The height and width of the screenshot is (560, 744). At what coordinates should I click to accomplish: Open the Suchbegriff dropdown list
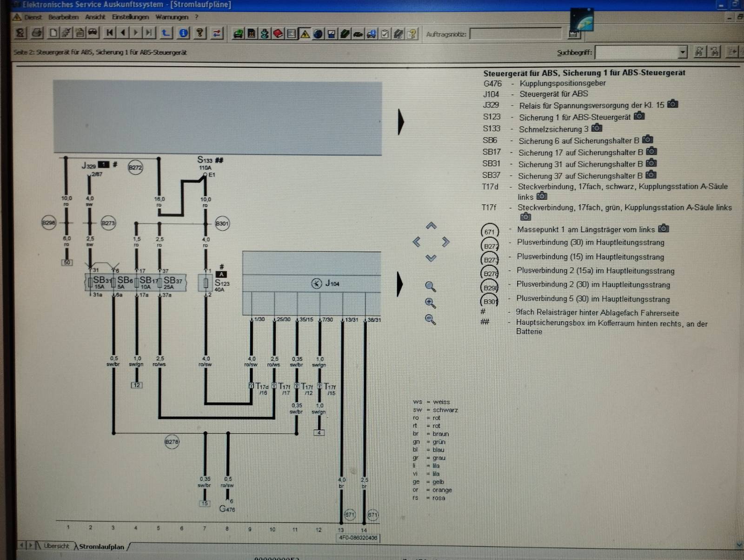point(682,52)
